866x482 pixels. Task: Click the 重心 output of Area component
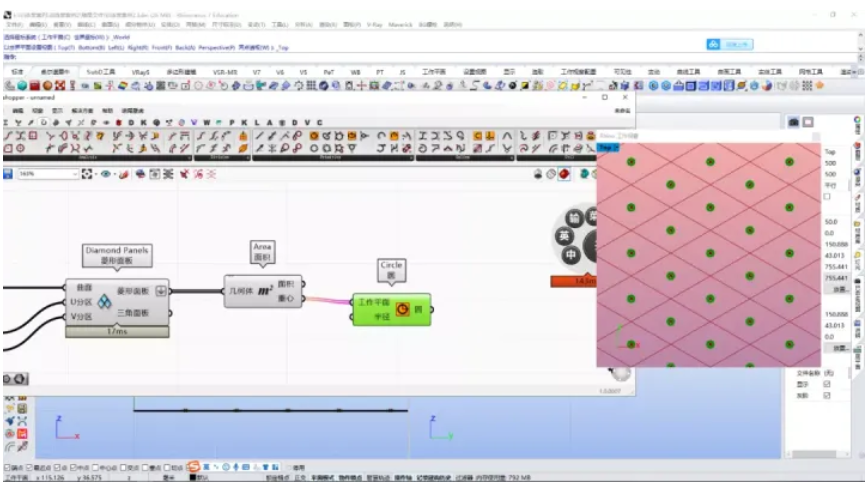click(286, 299)
